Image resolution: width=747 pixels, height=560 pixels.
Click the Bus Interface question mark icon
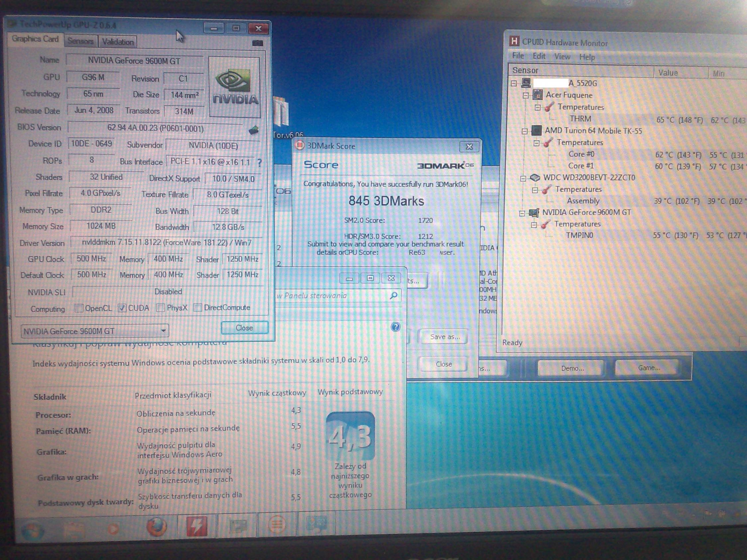click(x=259, y=163)
